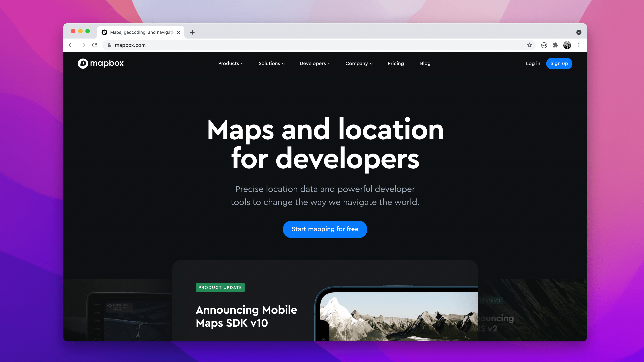Click the browser forward arrow
Image resolution: width=644 pixels, height=362 pixels.
click(x=83, y=45)
